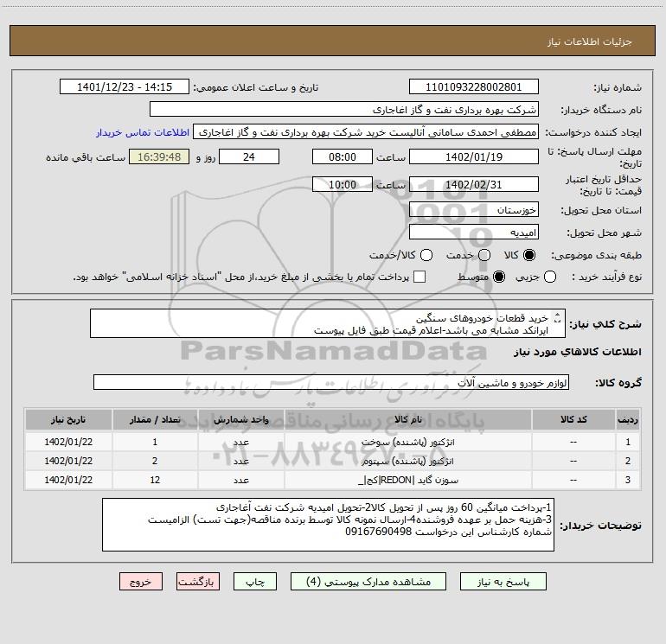Screen dimensions: 666x644
Task: Click the request creator name field
Action: 366,132
